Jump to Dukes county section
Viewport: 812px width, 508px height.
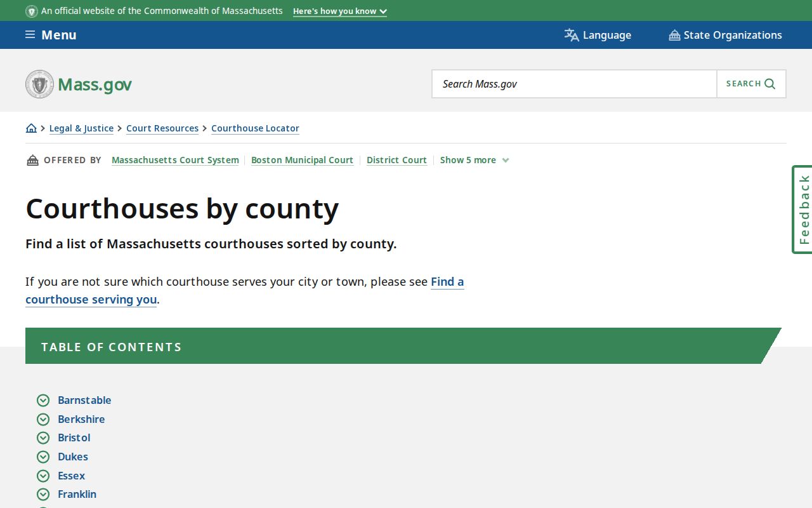[x=73, y=457]
